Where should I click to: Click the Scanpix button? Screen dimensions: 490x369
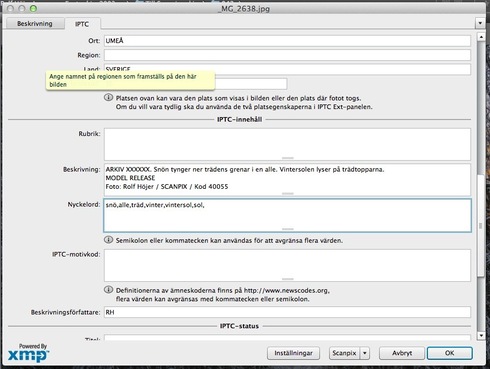point(344,353)
